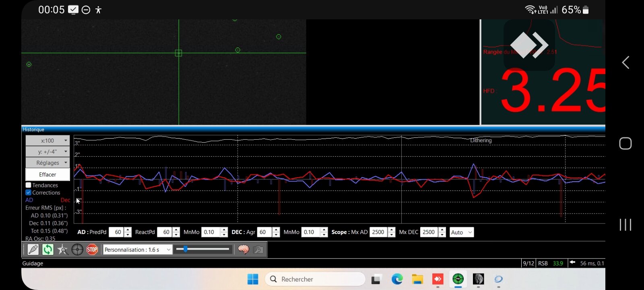
Task: Enable the Tendances checkbox
Action: pyautogui.click(x=29, y=185)
